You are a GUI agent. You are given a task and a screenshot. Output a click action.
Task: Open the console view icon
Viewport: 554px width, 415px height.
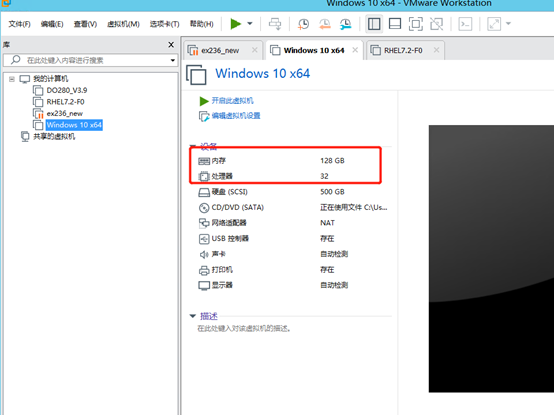pos(465,24)
